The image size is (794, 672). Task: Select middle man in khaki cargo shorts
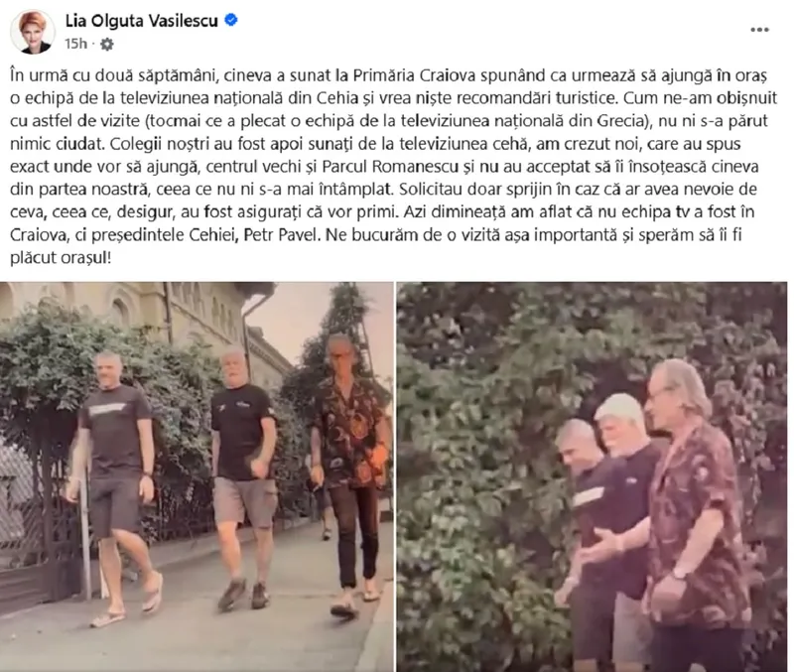coord(244,476)
